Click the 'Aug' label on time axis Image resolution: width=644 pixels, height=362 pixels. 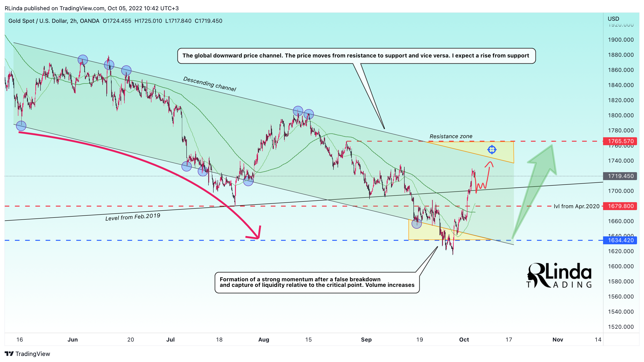[x=264, y=339]
